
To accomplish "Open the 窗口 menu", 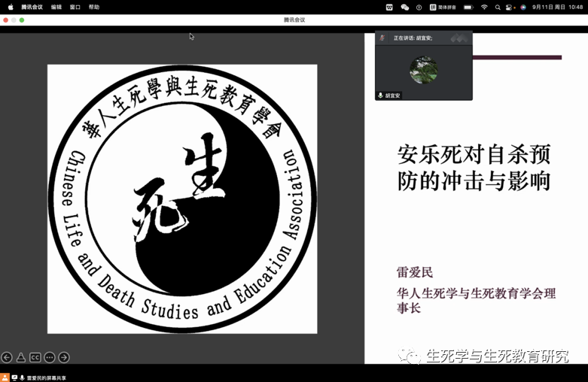I will point(75,7).
